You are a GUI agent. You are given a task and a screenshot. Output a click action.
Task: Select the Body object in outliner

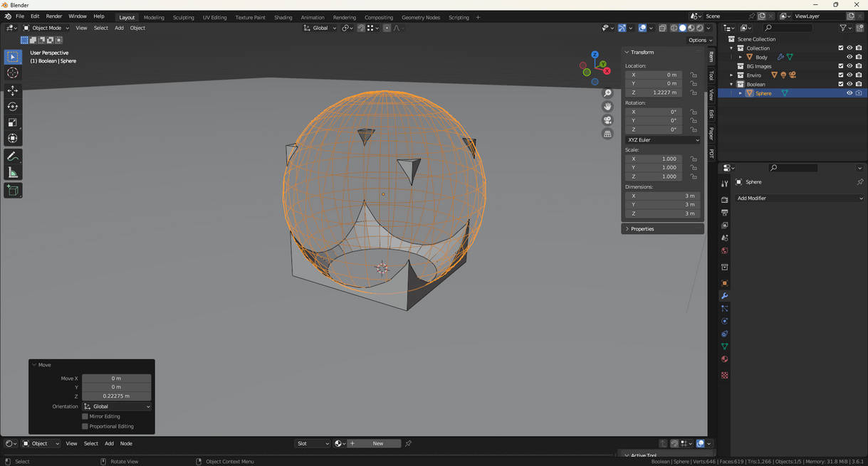761,57
